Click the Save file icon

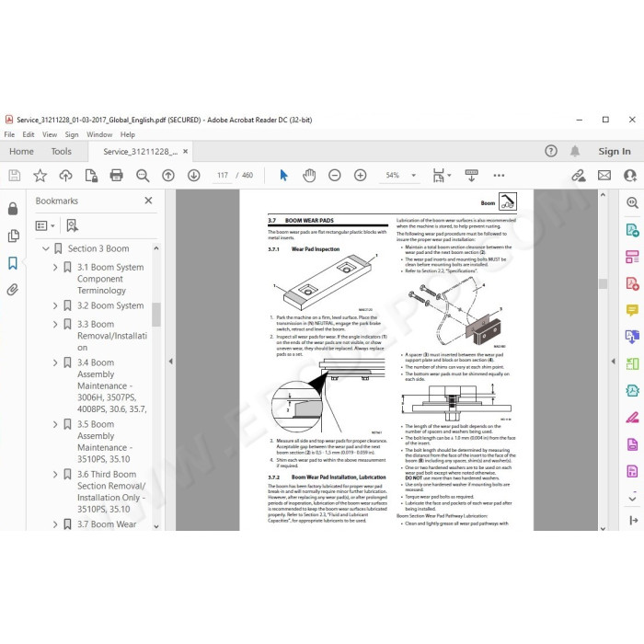coord(15,176)
